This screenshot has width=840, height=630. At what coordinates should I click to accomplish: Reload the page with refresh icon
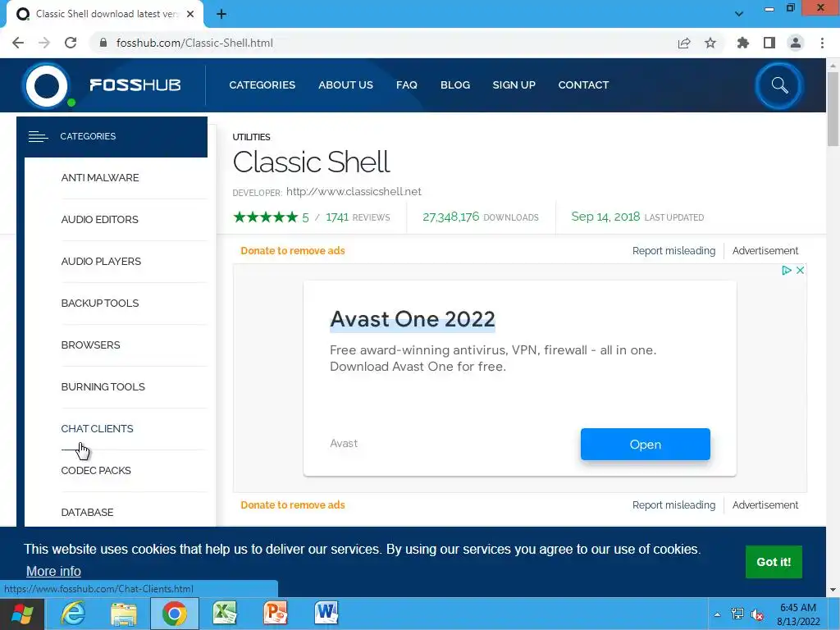[71, 43]
